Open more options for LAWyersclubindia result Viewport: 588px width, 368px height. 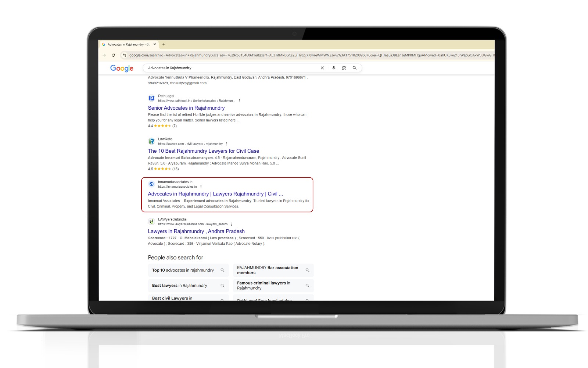(x=232, y=224)
